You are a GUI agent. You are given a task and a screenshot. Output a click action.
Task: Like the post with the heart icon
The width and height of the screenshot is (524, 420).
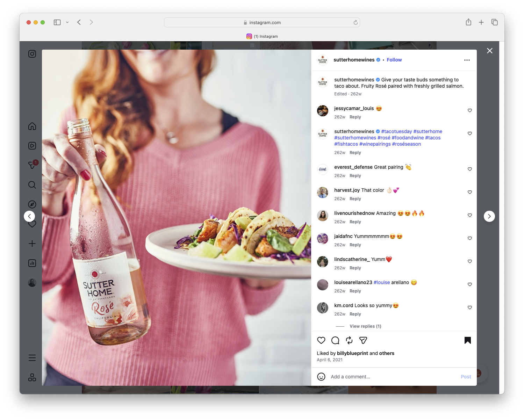tap(321, 340)
